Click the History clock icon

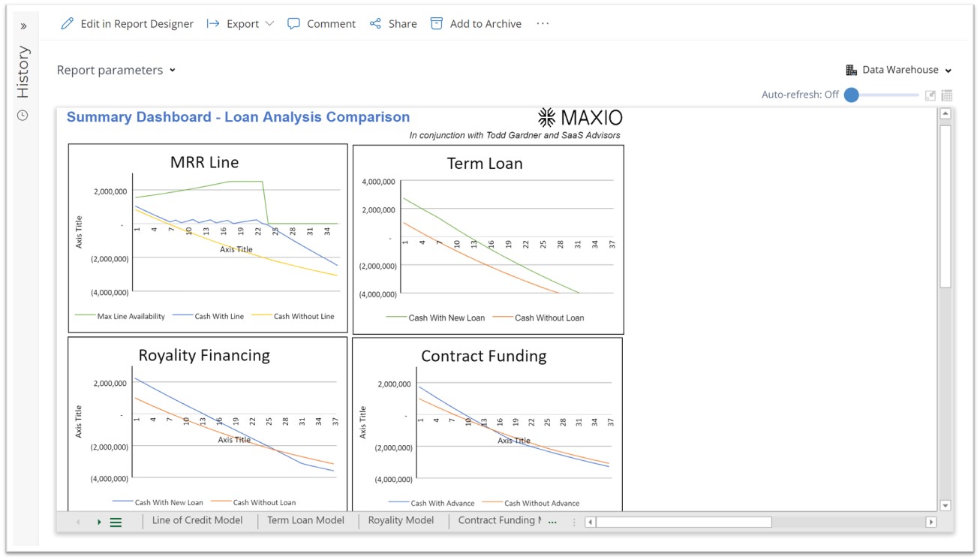click(x=23, y=116)
